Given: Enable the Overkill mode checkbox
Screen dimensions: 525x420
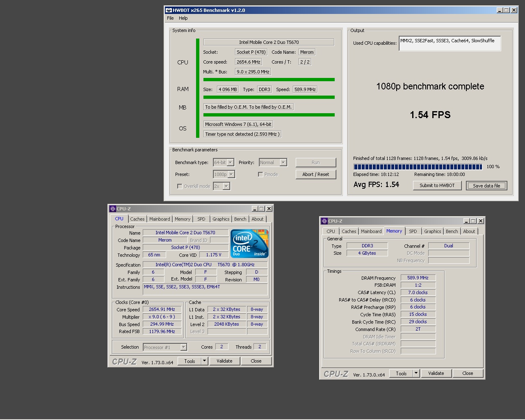Looking at the screenshot, I should click(x=180, y=186).
